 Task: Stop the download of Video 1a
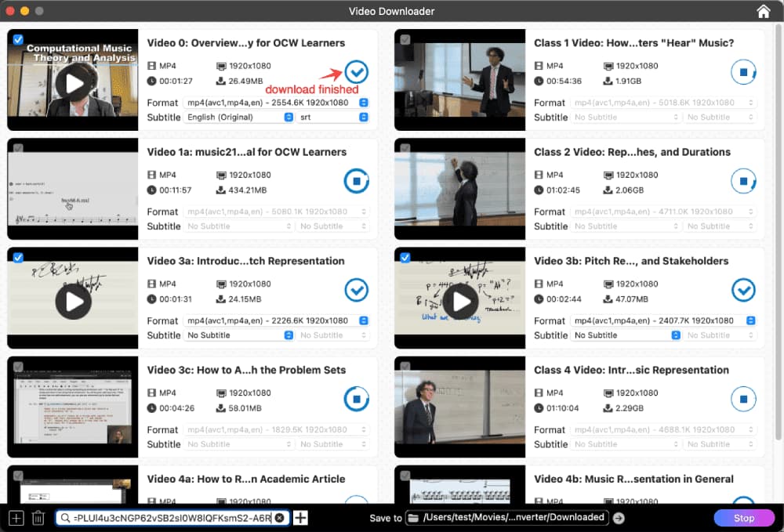[357, 181]
